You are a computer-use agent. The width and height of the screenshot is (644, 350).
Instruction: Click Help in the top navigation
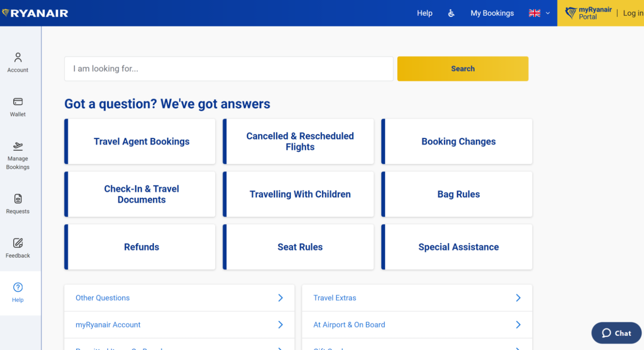424,13
